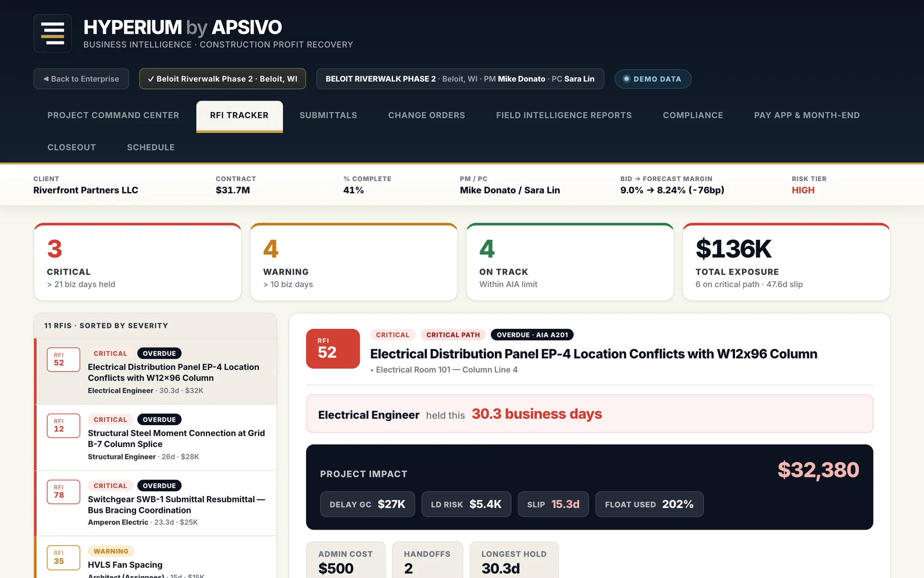Open the Beloit Riverwalk Phase 2 project info bar
924x578 pixels.
tap(460, 79)
